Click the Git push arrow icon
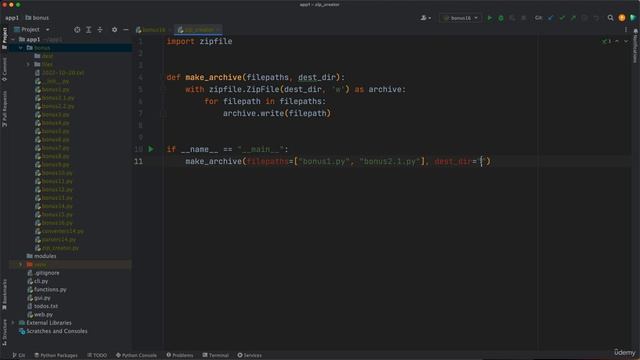This screenshot has height=360, width=640. [573, 18]
